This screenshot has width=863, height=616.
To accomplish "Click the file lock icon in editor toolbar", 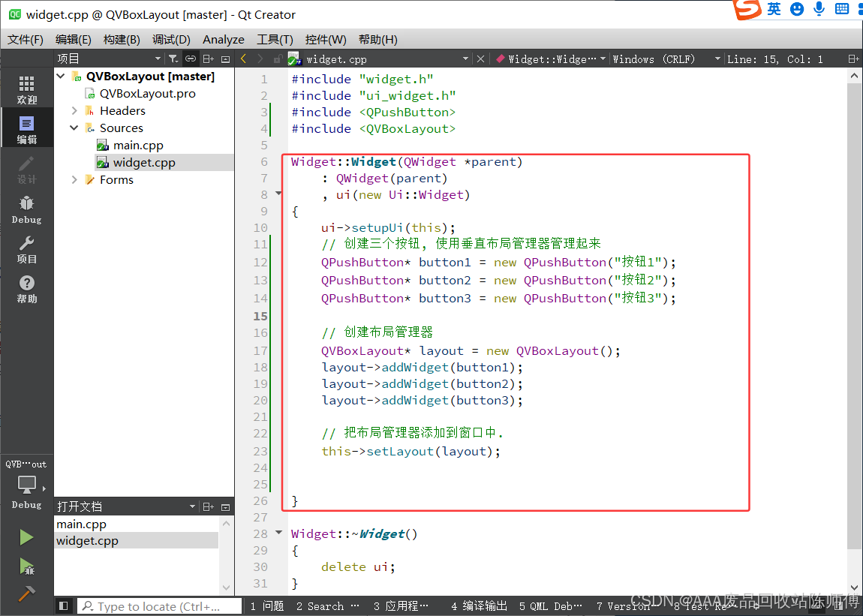I will (278, 59).
